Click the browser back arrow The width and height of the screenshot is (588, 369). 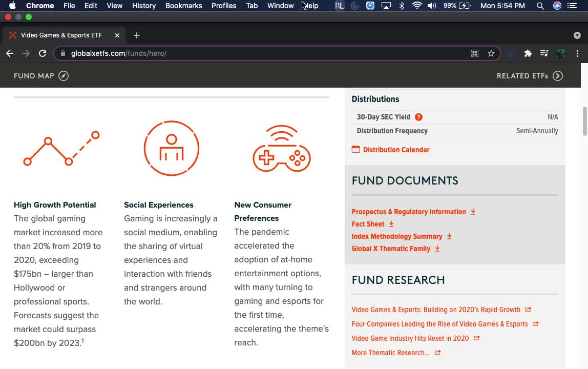tap(10, 53)
